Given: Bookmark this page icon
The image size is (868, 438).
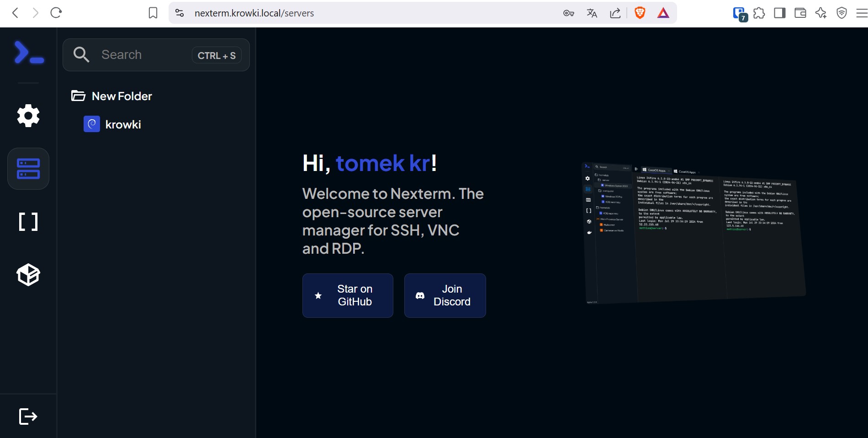Looking at the screenshot, I should (153, 13).
